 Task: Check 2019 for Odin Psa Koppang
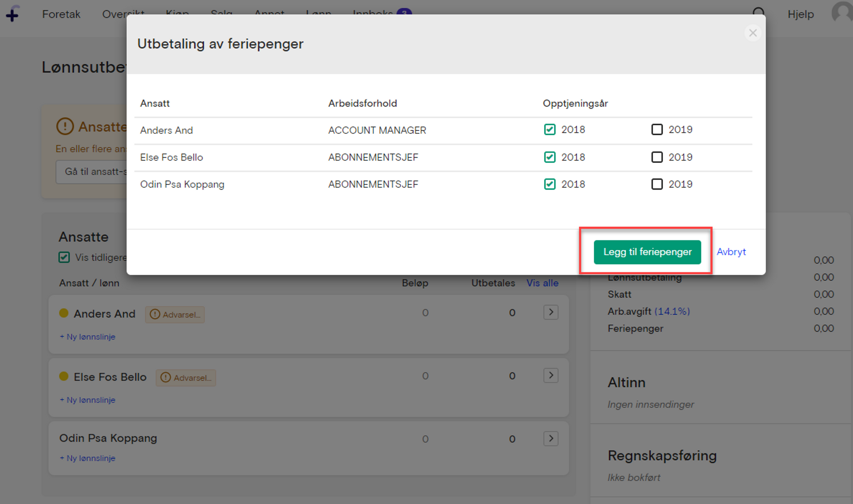[x=657, y=184]
